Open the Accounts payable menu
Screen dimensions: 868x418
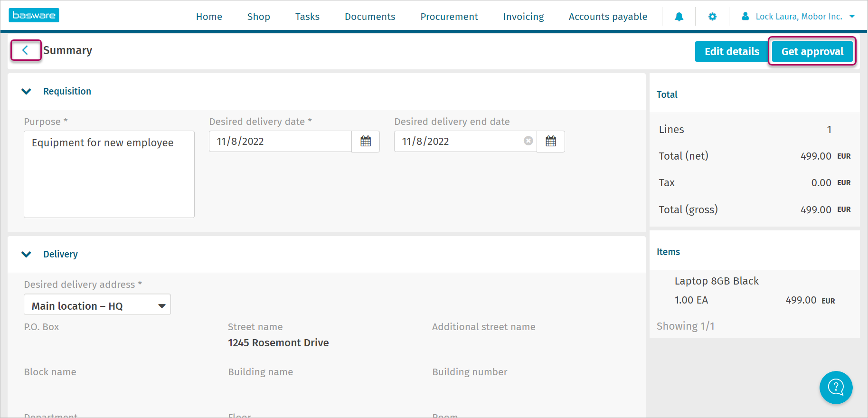point(608,17)
